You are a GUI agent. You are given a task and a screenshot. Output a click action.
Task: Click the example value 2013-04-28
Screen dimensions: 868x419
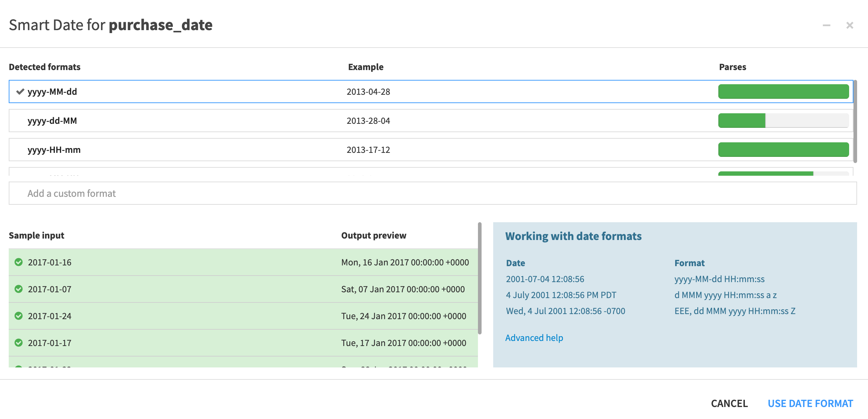[368, 91]
